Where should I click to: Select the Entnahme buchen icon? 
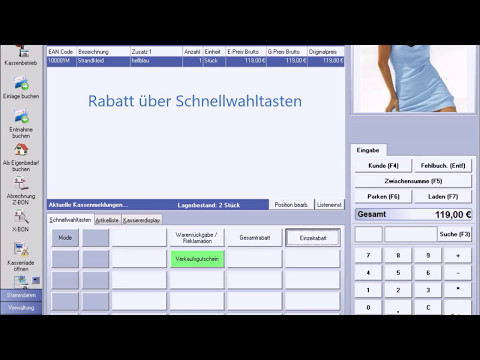point(21,116)
